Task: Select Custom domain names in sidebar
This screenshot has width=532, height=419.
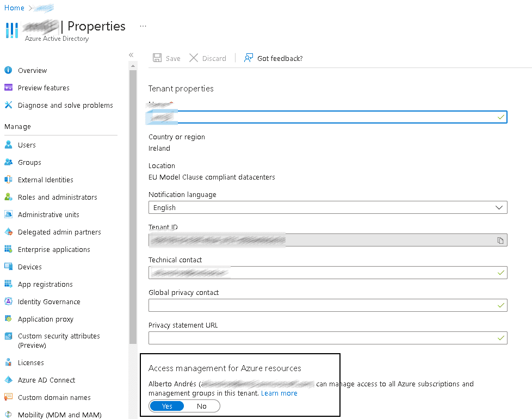Action: tap(54, 397)
